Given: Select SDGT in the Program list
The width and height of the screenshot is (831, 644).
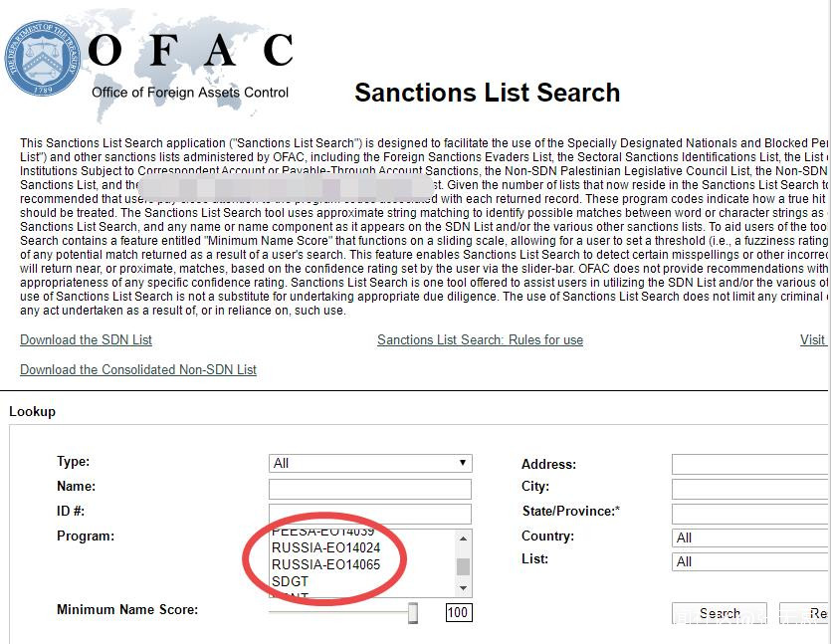Looking at the screenshot, I should point(291,581).
